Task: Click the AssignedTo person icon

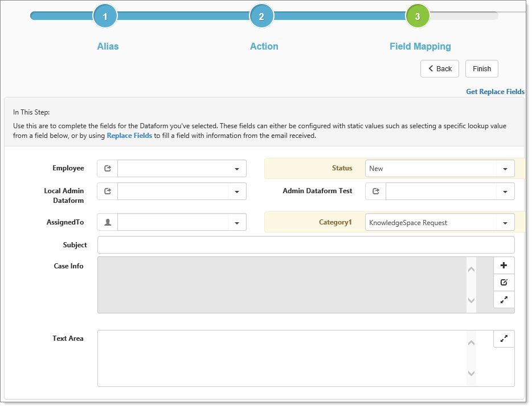Action: pyautogui.click(x=108, y=222)
